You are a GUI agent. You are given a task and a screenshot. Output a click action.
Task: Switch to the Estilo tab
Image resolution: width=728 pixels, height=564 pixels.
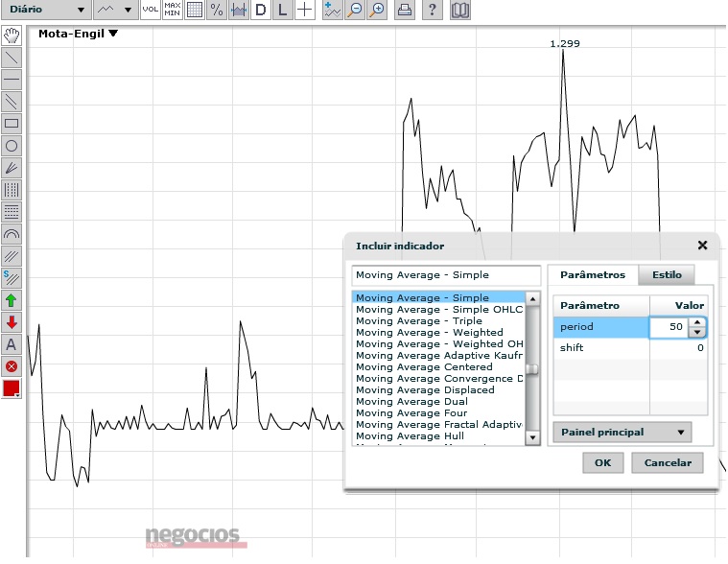tap(667, 274)
